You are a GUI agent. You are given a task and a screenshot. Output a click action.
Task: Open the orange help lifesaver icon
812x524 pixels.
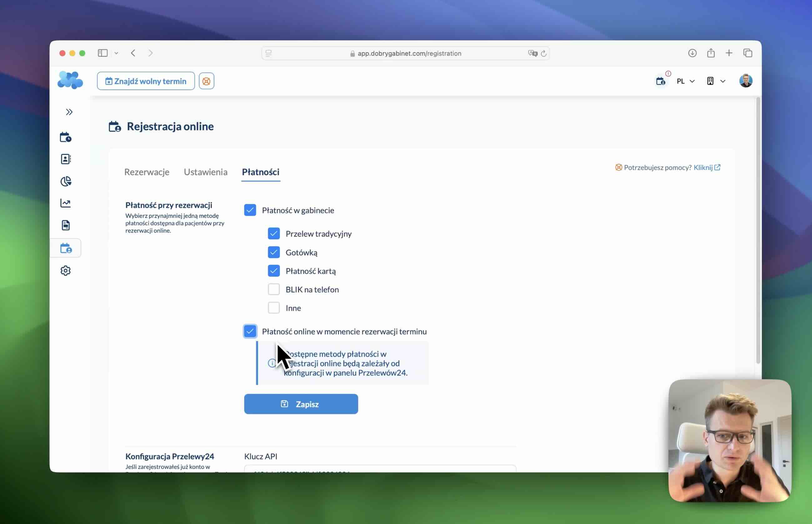click(206, 81)
